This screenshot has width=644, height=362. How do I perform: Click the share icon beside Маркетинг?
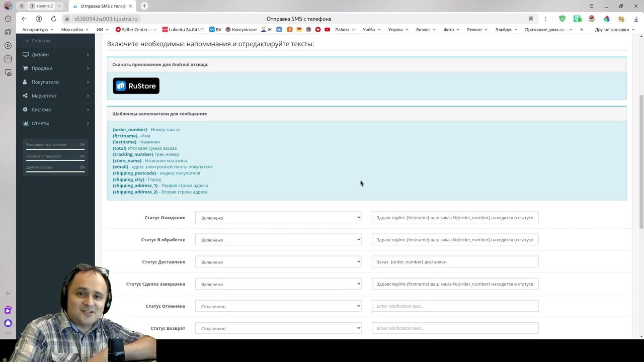[25, 96]
